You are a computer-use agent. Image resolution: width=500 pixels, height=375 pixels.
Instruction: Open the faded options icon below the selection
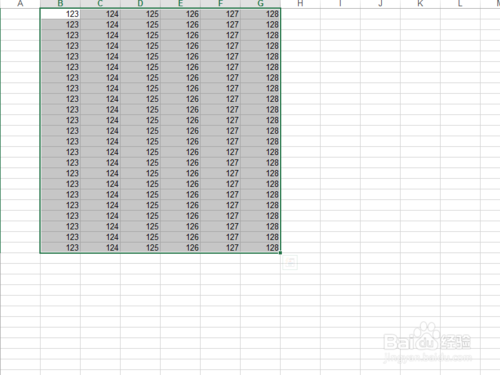point(290,262)
